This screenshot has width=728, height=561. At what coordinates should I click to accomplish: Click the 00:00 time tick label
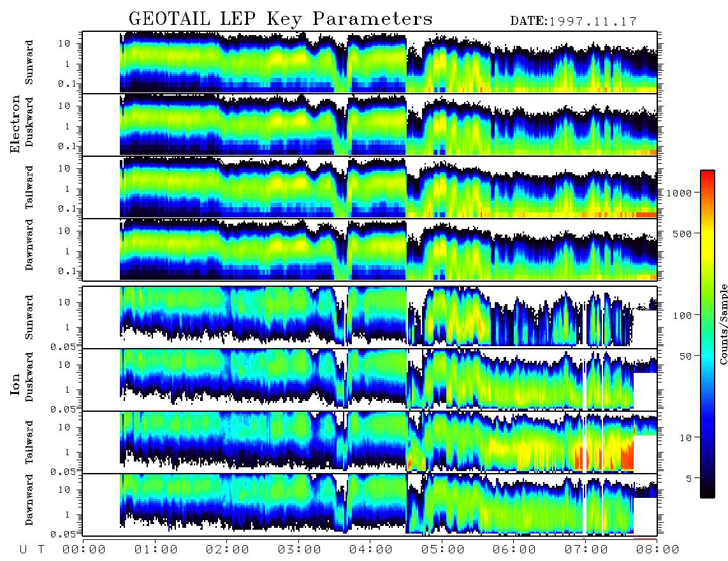(84, 550)
